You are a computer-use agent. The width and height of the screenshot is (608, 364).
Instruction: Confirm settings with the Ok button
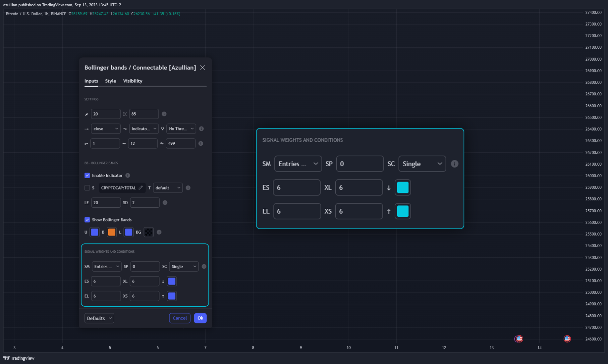coord(200,318)
